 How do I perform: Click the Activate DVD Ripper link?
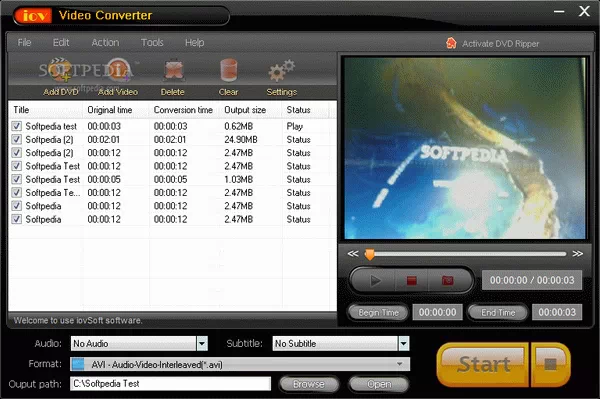[501, 44]
